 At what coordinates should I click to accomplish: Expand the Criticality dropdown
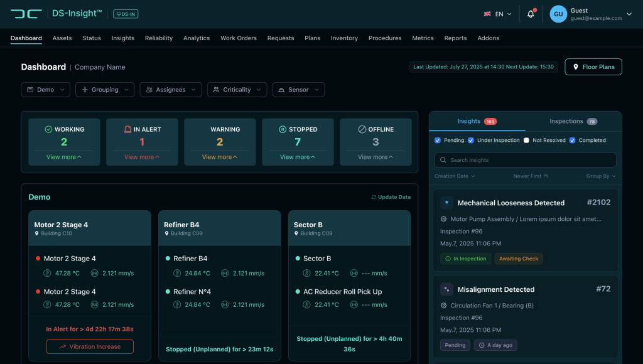(237, 90)
